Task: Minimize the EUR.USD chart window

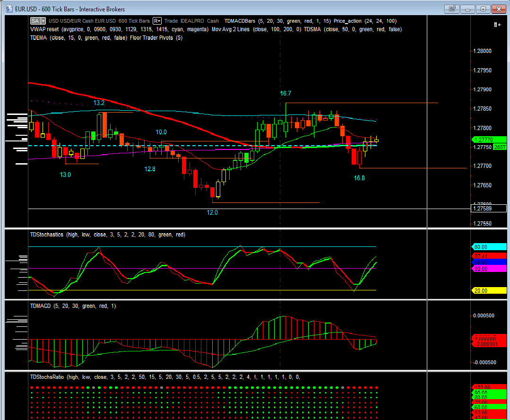Action: (468, 9)
